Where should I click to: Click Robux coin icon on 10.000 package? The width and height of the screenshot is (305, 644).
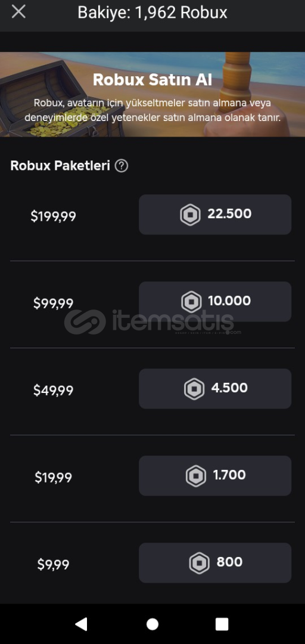coord(191,302)
